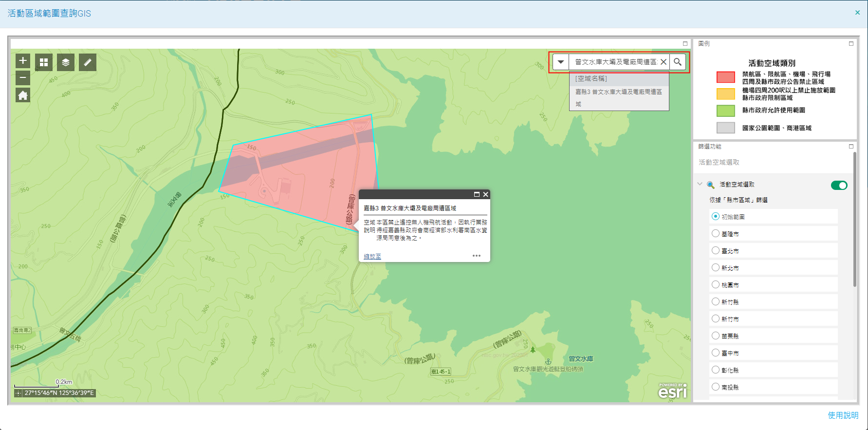Click the filter panel vertical scrollbar

click(855, 219)
